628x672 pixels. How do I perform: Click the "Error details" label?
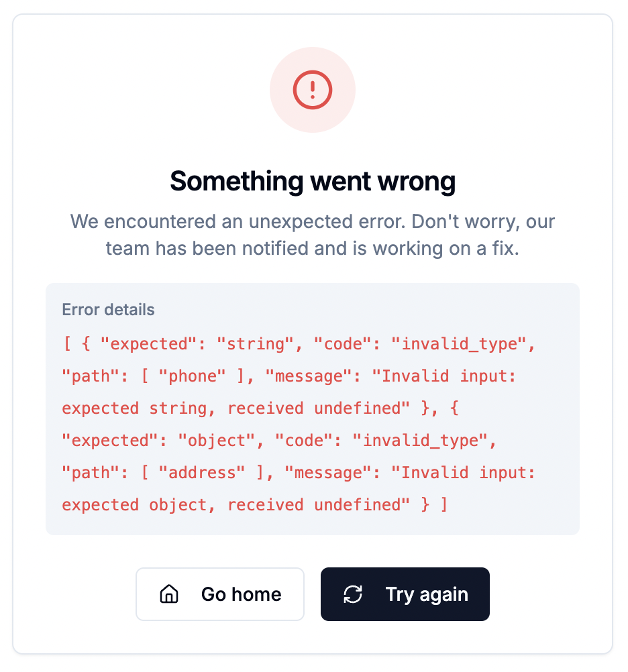coord(108,310)
